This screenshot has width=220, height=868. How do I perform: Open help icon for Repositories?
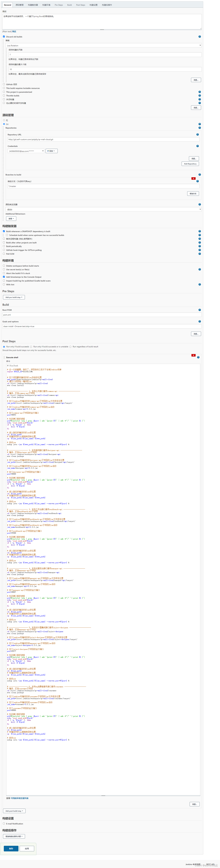click(x=199, y=128)
